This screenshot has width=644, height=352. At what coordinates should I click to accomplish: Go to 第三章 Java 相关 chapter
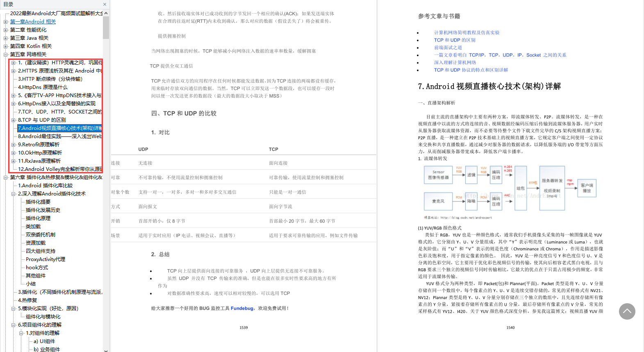(29, 38)
